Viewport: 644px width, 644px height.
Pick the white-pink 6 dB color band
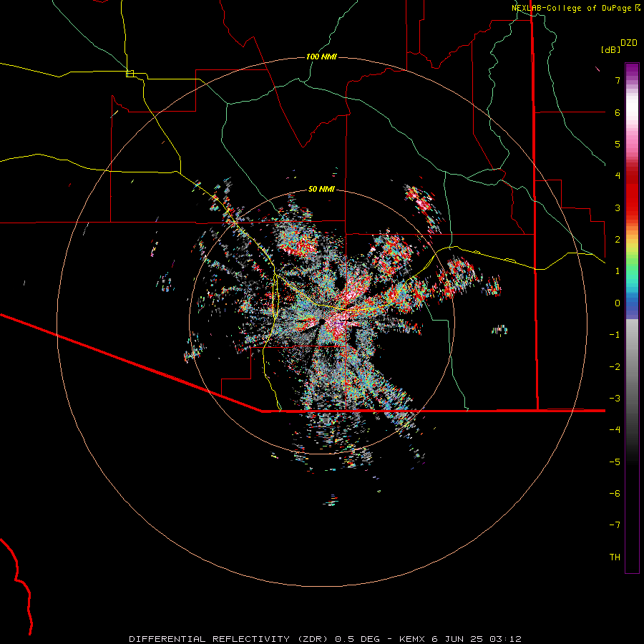pos(632,112)
